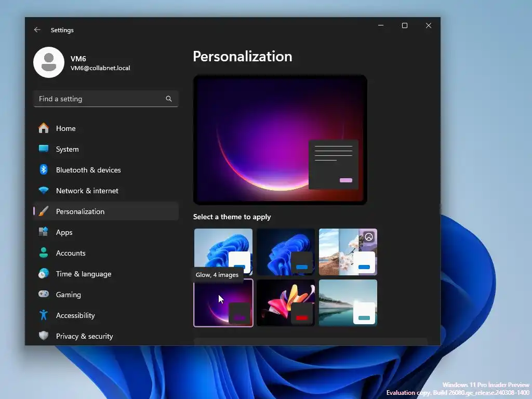
Task: Minimize the Settings window
Action: point(381,25)
